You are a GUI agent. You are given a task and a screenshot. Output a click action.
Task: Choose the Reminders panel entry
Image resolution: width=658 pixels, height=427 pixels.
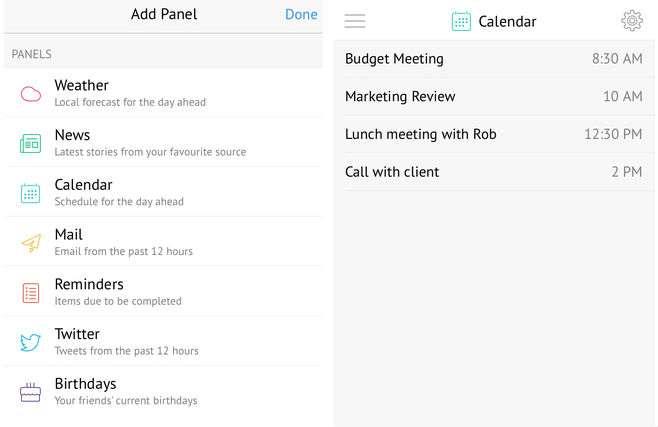(x=163, y=292)
